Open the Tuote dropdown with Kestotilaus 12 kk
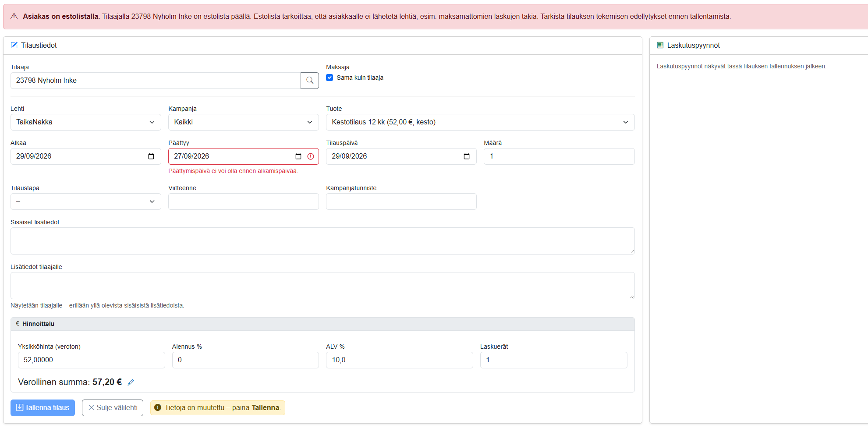This screenshot has height=435, width=868. coord(480,122)
